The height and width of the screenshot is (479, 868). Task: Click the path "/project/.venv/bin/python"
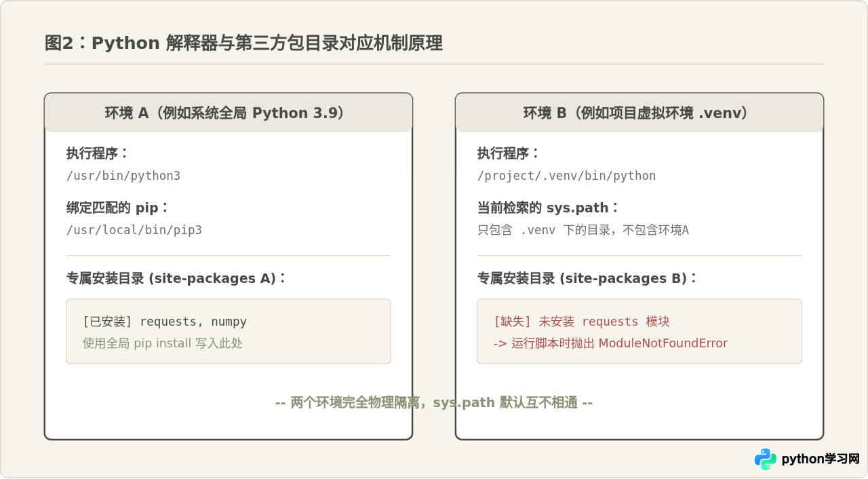(x=566, y=176)
